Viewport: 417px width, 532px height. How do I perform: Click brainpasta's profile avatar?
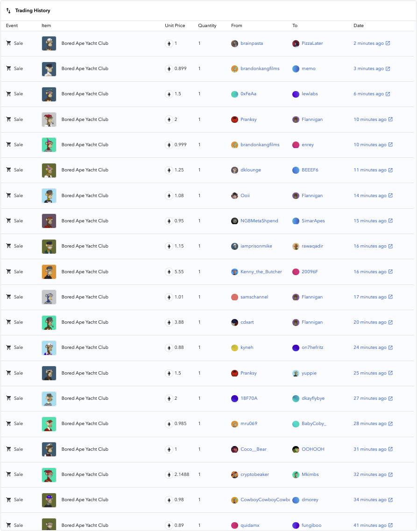click(x=234, y=43)
